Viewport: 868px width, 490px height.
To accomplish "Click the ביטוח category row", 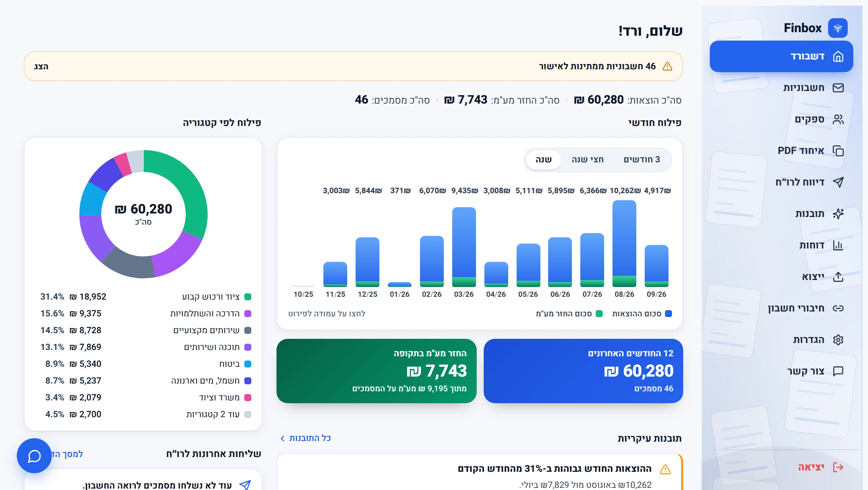I will 143,364.
